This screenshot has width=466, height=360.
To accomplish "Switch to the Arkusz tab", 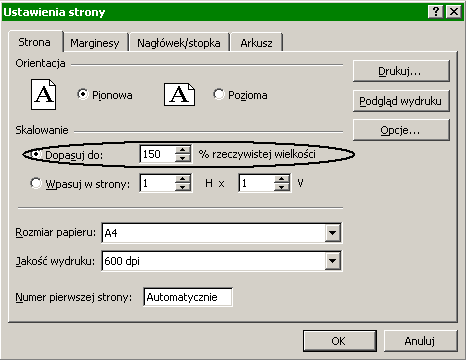I will point(256,43).
